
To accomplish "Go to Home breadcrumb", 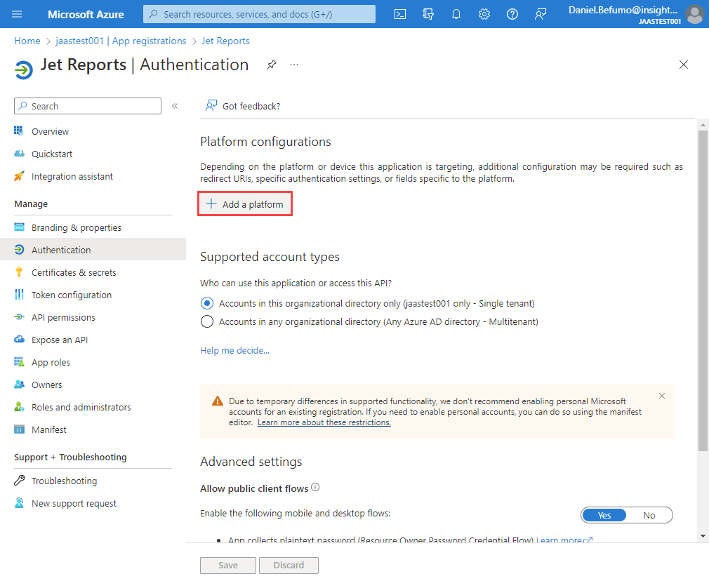I will pos(27,41).
